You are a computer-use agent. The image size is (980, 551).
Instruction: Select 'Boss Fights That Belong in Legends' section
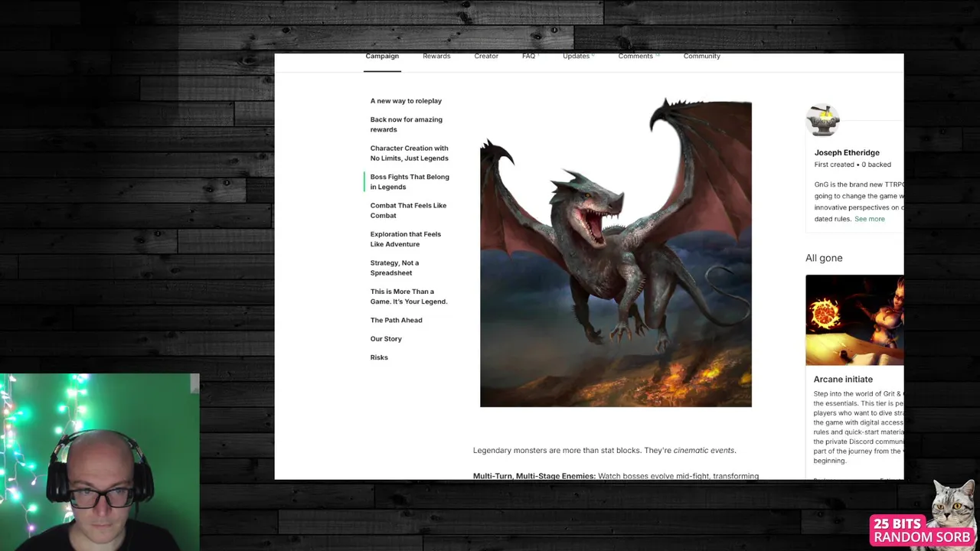click(410, 182)
